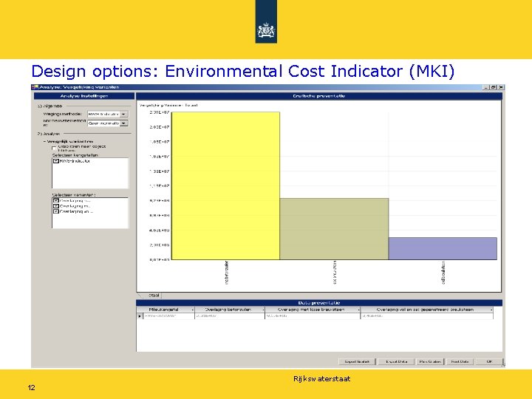Click the tall yellow bar in chart
Screen dimensions: 532x399
coord(225,186)
